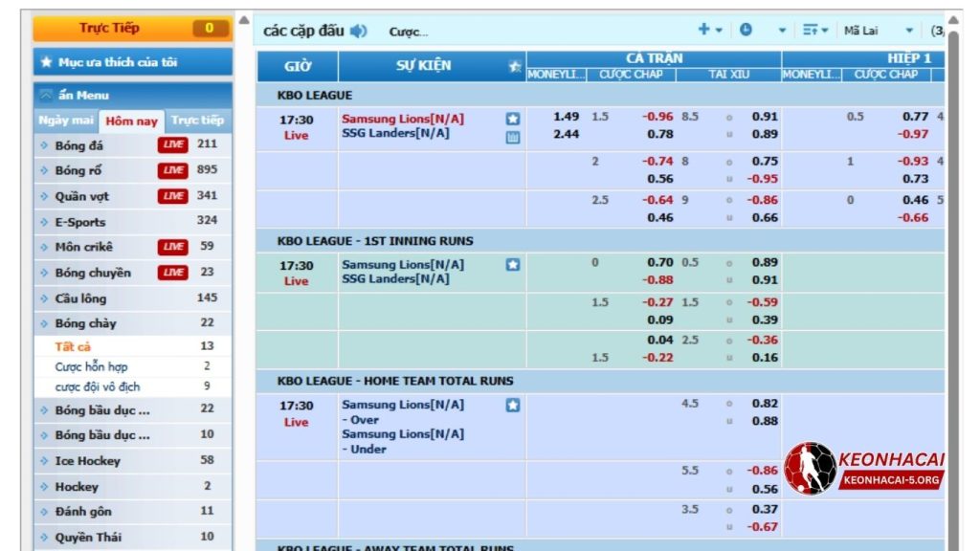This screenshot has width=980, height=551.
Task: Favorite the KBO League Samsung Lions match
Action: pyautogui.click(x=513, y=119)
